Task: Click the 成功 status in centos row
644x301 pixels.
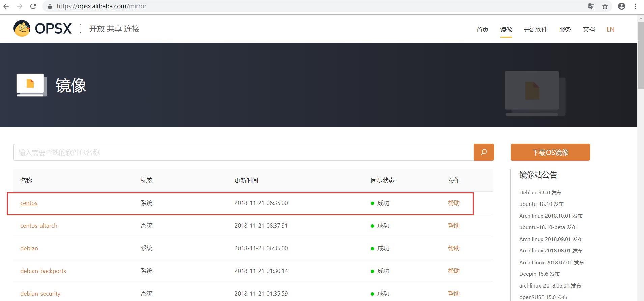Action: 380,203
